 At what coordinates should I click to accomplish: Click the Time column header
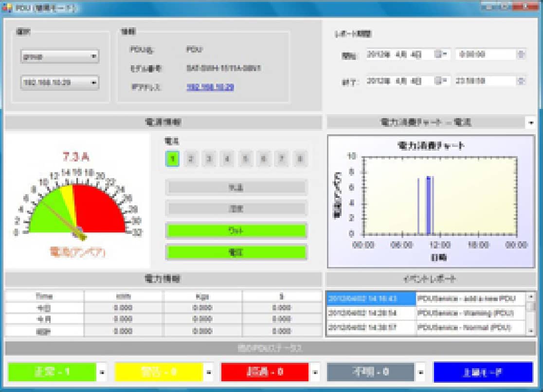point(44,296)
